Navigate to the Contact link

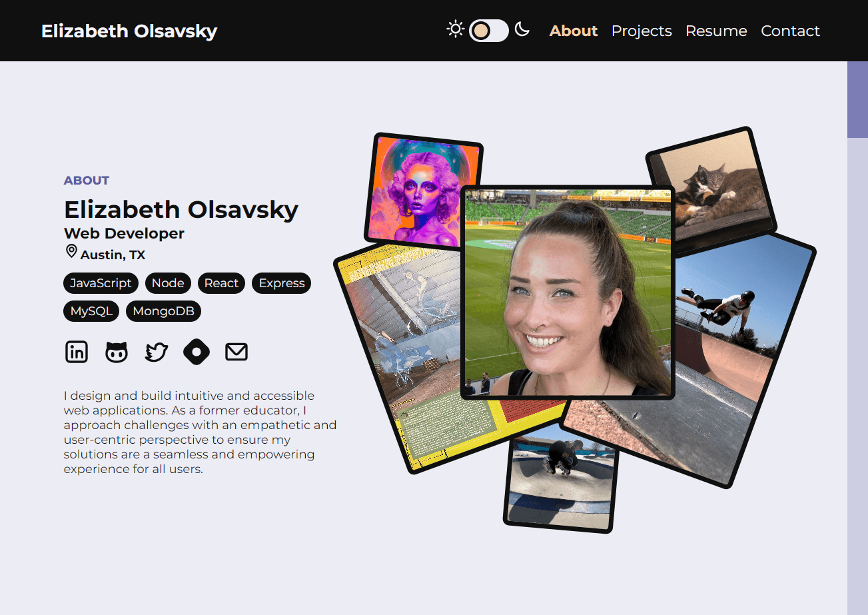[x=790, y=31]
